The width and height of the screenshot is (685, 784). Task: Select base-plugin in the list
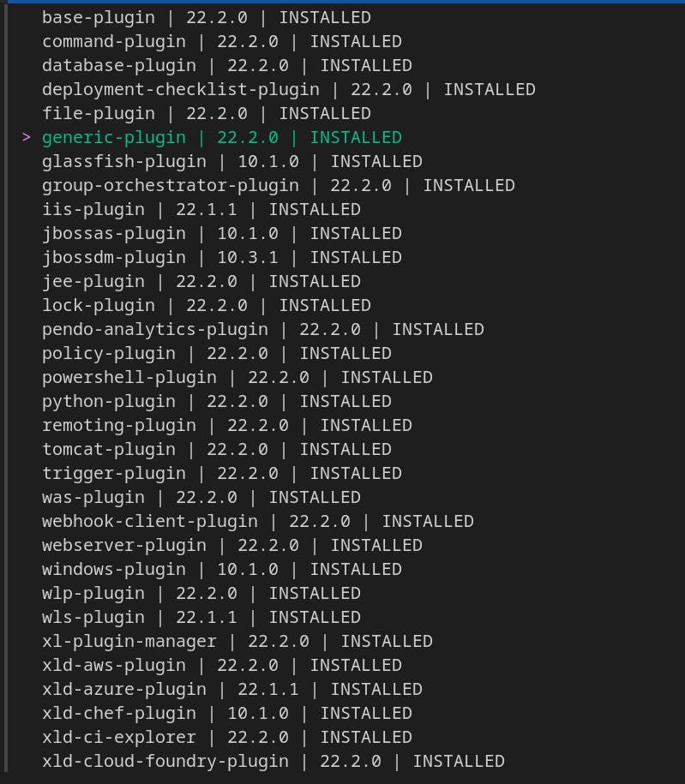pyautogui.click(x=206, y=17)
